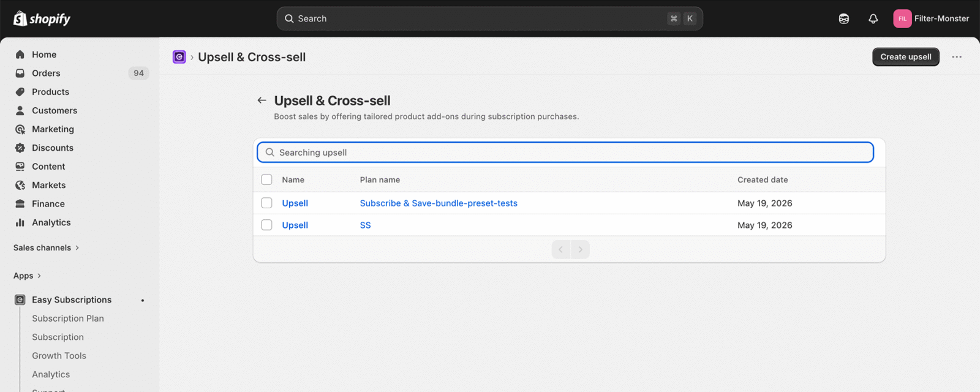Click the Finance bank icon
Screen dimensions: 980x392
coord(20,204)
